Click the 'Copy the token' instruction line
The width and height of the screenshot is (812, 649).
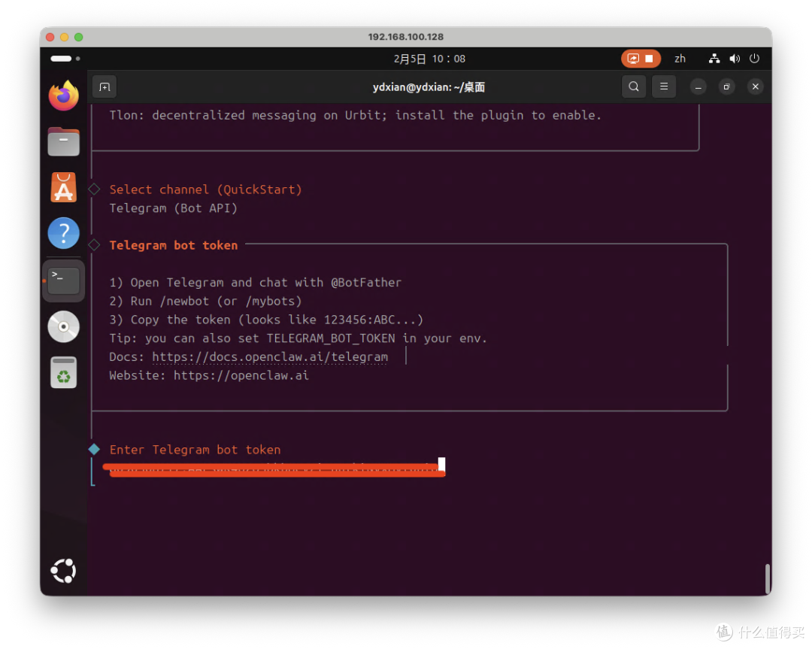click(266, 320)
